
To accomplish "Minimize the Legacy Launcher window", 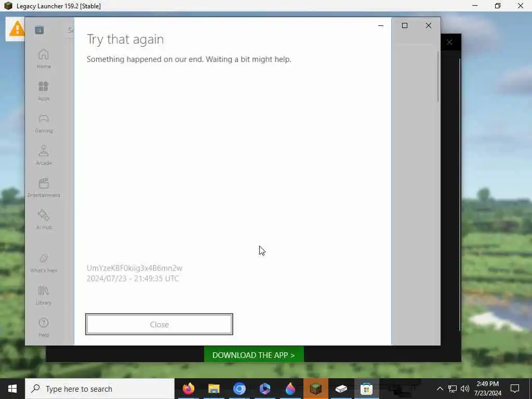I will tap(475, 6).
